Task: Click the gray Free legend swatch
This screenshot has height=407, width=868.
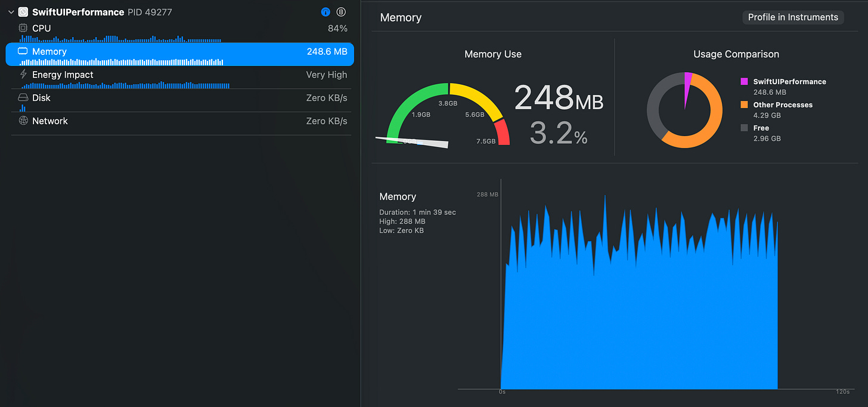Action: pyautogui.click(x=744, y=128)
